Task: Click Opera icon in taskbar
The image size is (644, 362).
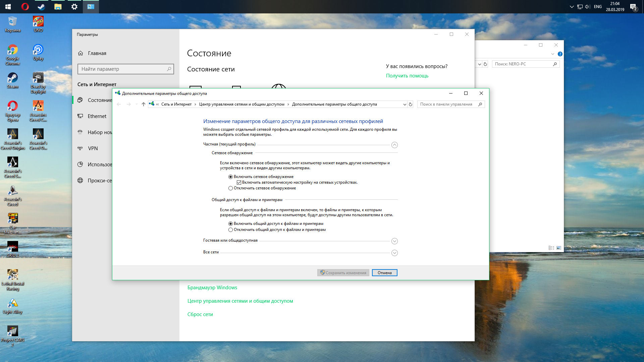Action: [x=25, y=6]
